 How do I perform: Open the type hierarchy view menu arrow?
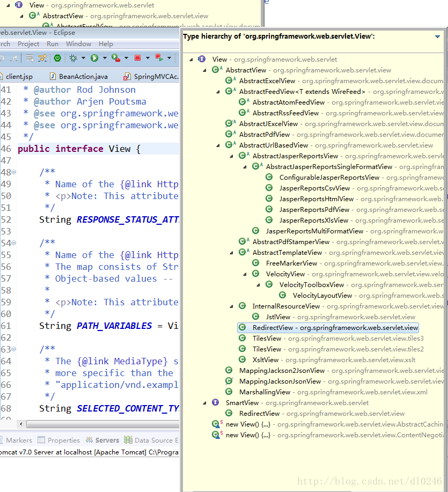pos(437,36)
